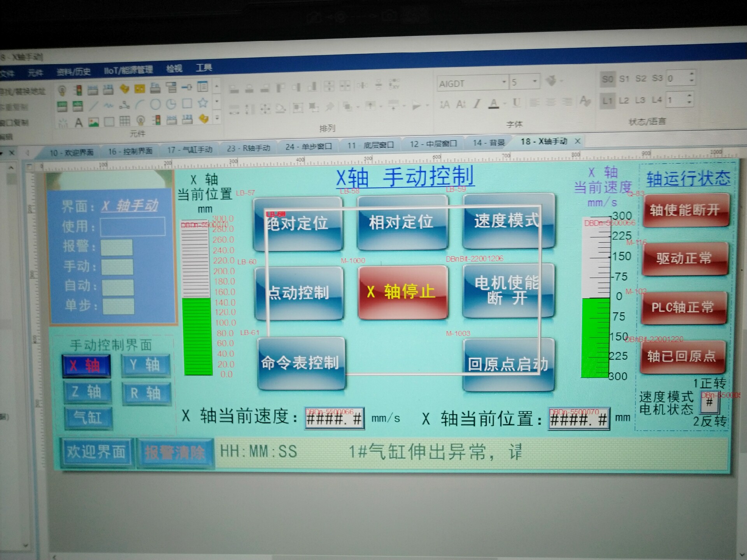Choose the pie shape tool
The width and height of the screenshot is (747, 560).
tap(171, 104)
